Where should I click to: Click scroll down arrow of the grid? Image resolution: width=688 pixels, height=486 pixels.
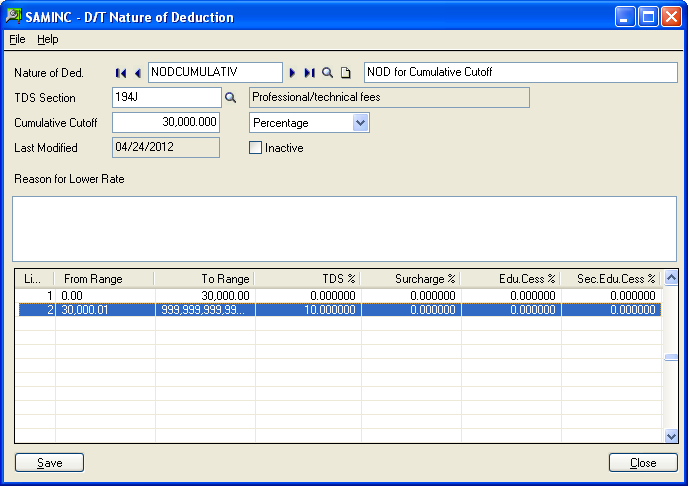671,436
